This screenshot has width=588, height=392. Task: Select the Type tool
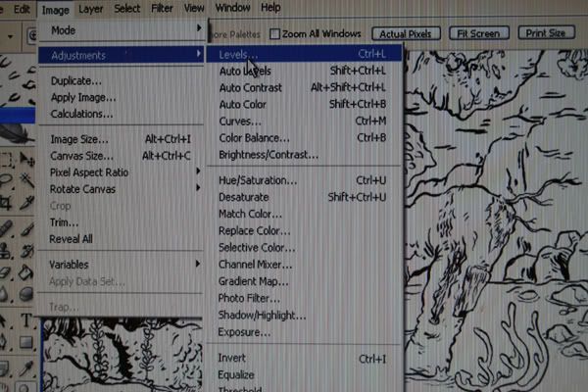point(26,320)
